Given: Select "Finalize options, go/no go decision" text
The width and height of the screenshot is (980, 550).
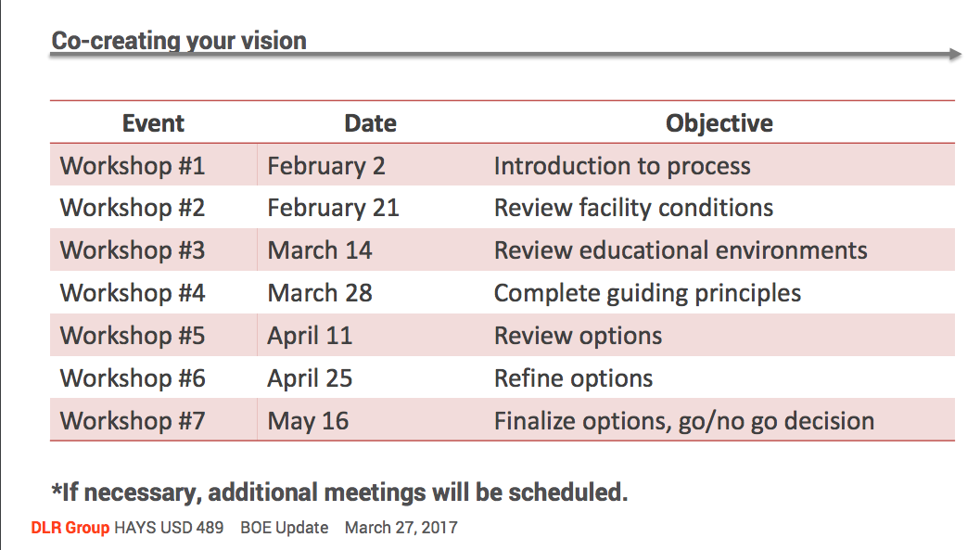Looking at the screenshot, I should point(683,421).
